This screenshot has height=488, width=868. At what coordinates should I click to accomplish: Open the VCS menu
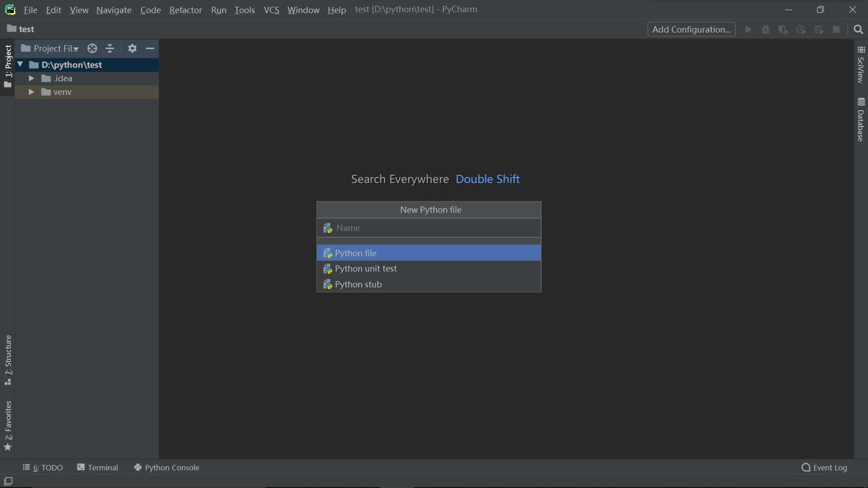click(x=272, y=10)
